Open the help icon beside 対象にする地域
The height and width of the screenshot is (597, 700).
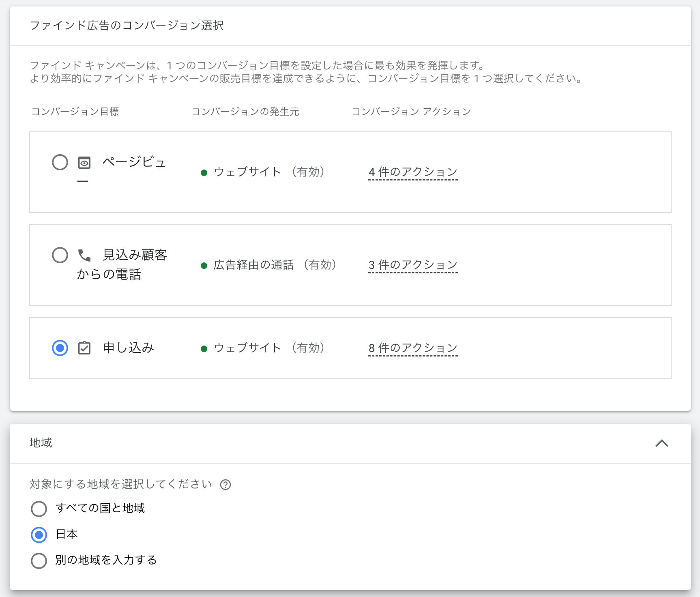point(225,485)
